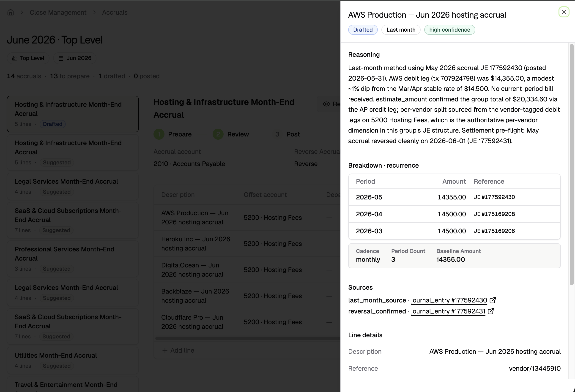Select the first Legal Services Month-End Accrual card
575x392 pixels.
pos(73,186)
